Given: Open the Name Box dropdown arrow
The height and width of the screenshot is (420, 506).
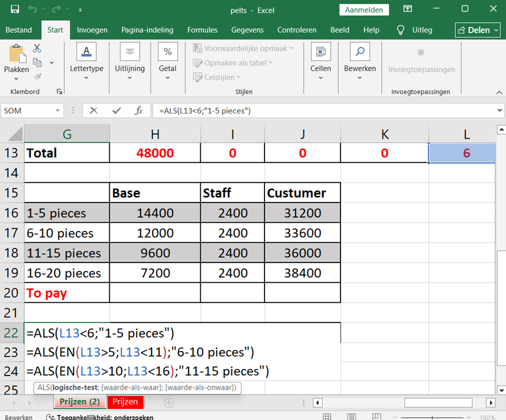Looking at the screenshot, I should click(58, 111).
